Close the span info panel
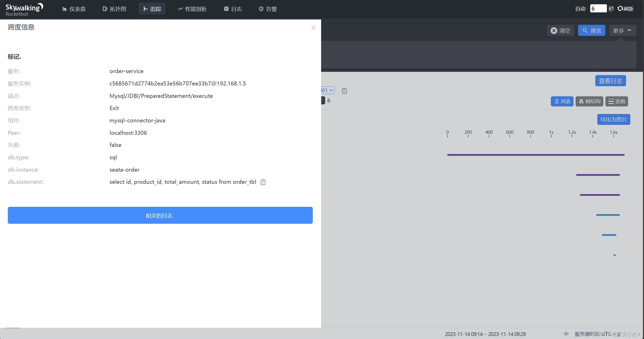This screenshot has width=644, height=339. (x=313, y=28)
